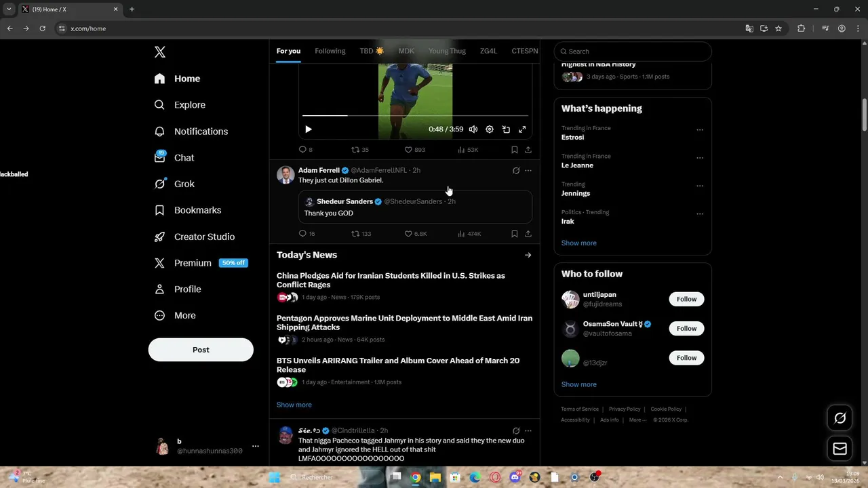Show more under Today's News
The height and width of the screenshot is (488, 868).
[294, 405]
